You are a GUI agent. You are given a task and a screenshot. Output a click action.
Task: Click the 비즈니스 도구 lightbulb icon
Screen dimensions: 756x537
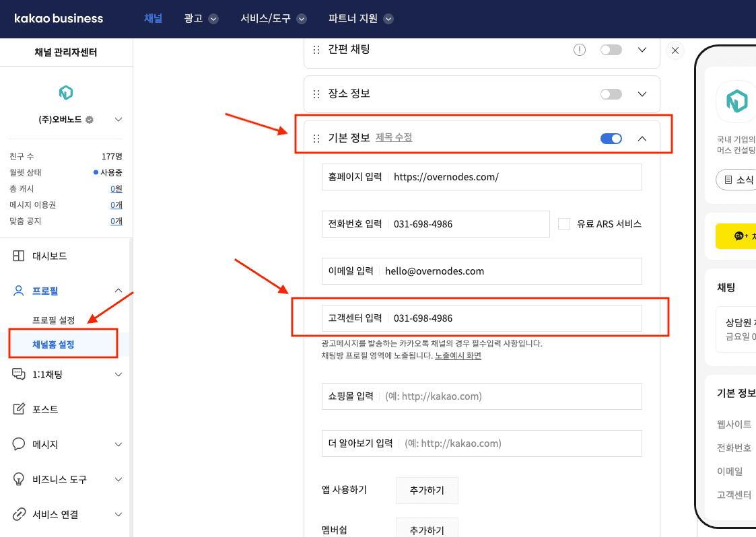(18, 479)
